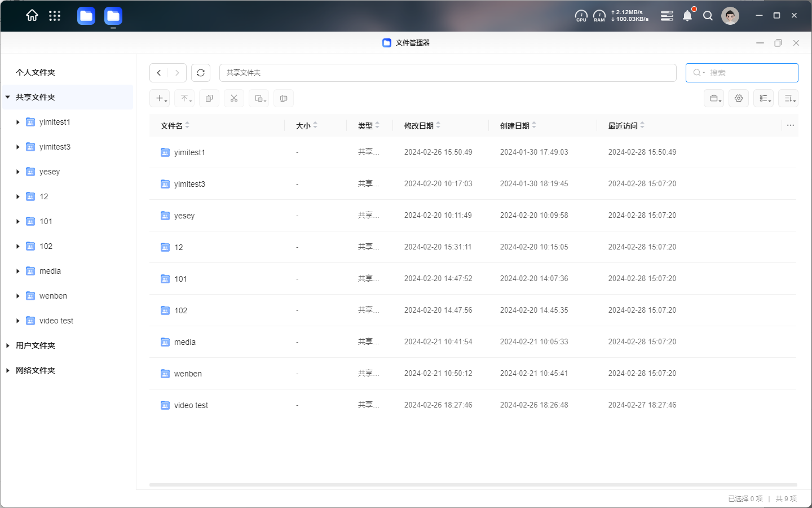This screenshot has width=812, height=508.
Task: Sort by 文件名 column
Action: (175, 126)
